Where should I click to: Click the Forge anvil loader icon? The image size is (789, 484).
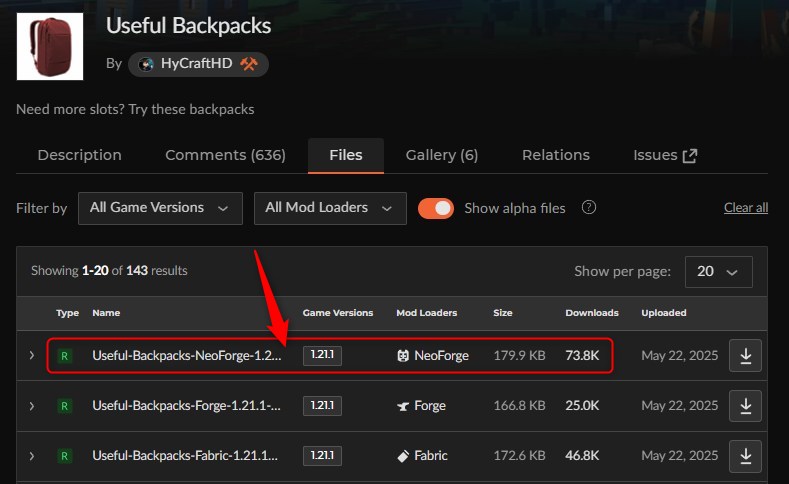[x=403, y=406]
